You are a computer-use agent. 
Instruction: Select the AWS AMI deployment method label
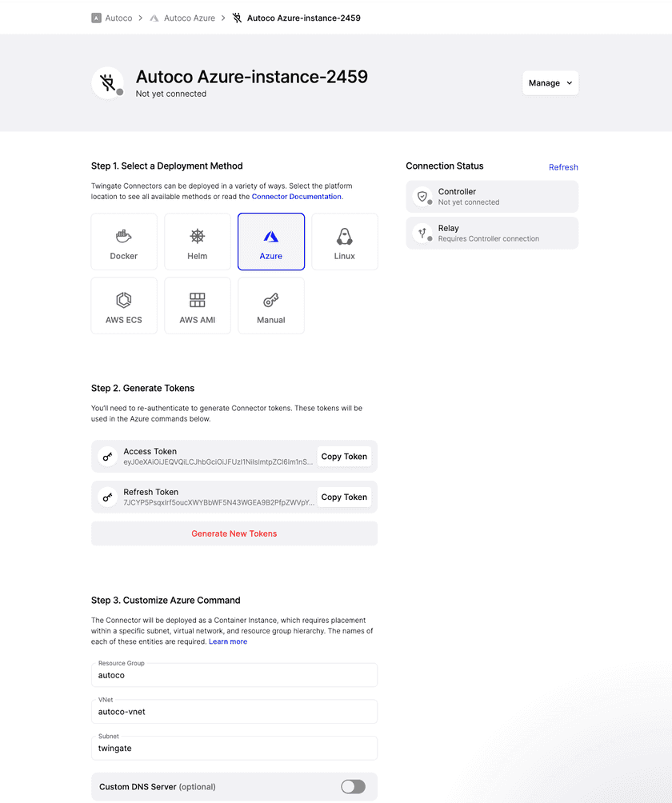click(197, 320)
